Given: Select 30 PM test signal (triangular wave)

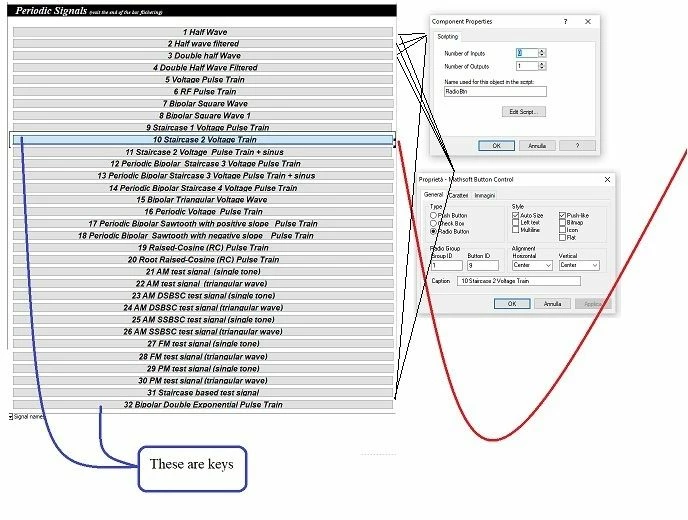Looking at the screenshot, I should (x=203, y=380).
